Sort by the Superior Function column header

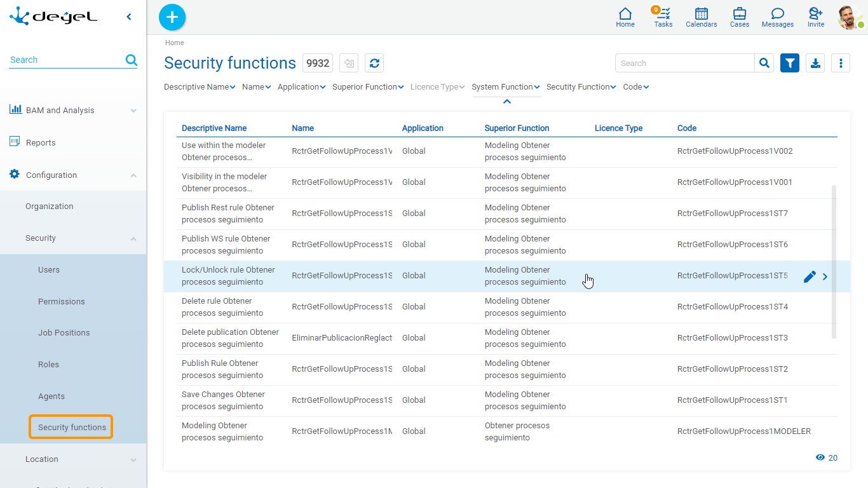pos(517,128)
